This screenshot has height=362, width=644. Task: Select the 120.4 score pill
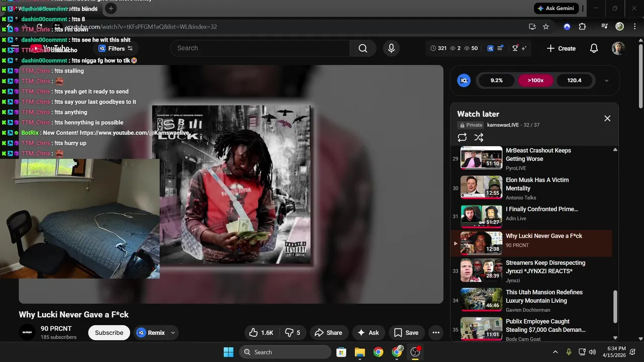[x=574, y=80]
